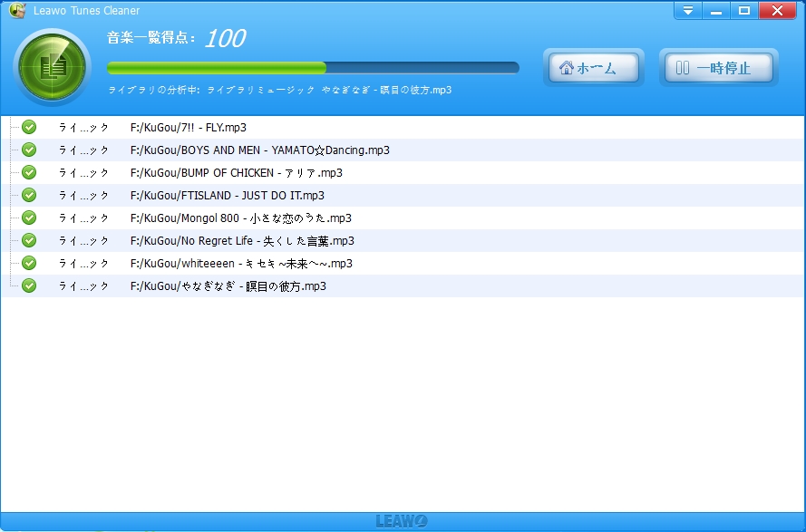The height and width of the screenshot is (532, 806).
Task: Click the check icon for BOYS AND MEN row
Action: tap(29, 150)
